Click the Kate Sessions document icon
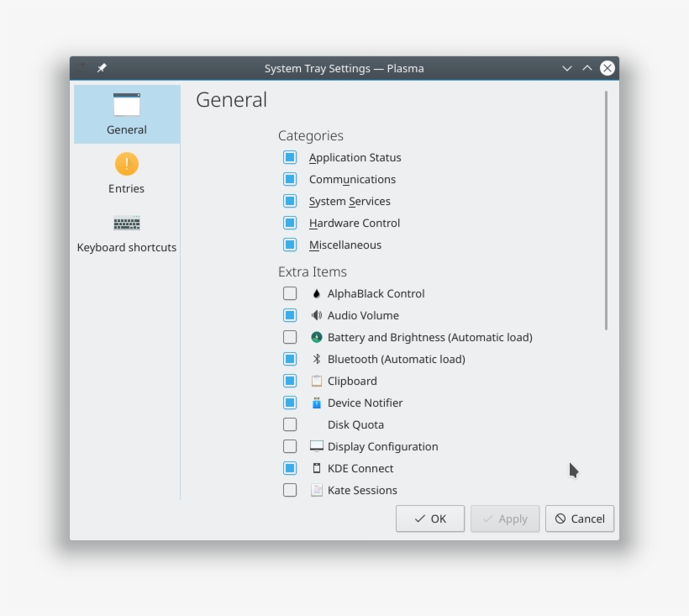Viewport: 689px width, 616px height. click(317, 490)
